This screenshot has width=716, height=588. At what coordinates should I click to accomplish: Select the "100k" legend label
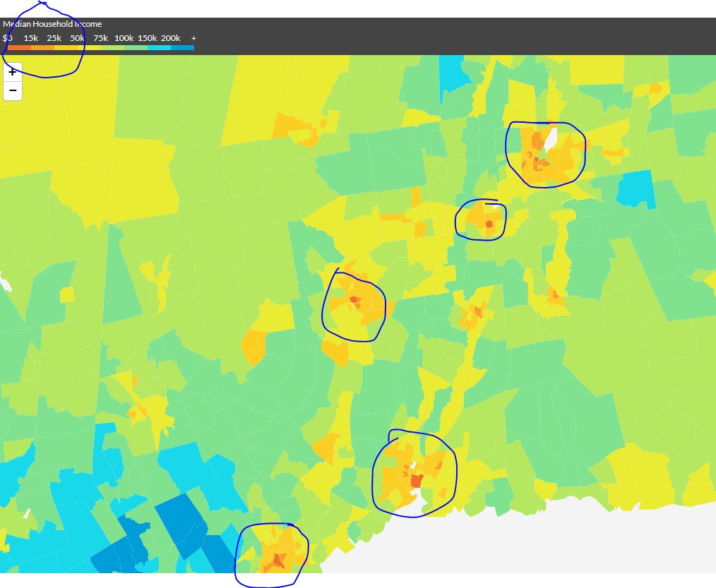coord(124,37)
